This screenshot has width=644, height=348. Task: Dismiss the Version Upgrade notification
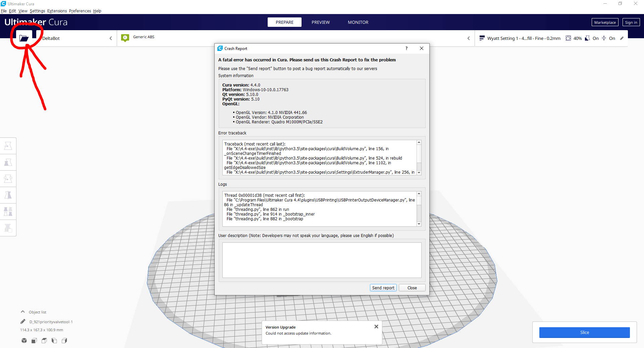coord(376,327)
